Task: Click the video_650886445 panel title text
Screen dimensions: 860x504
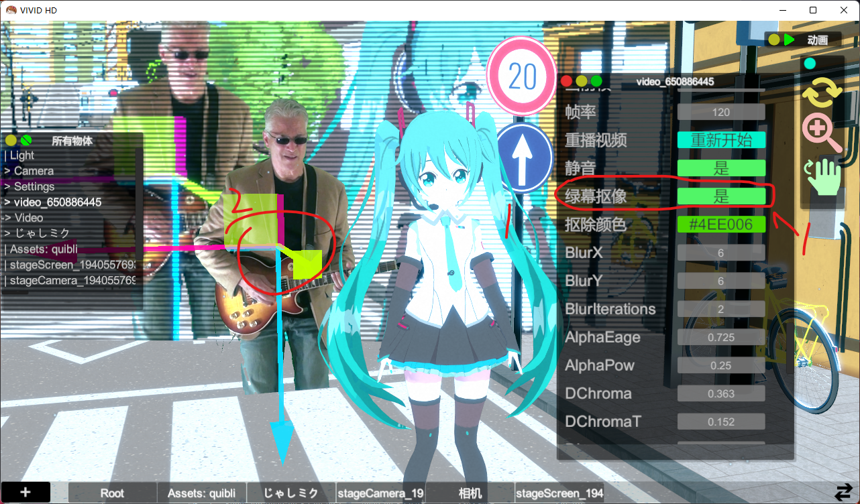Action: (x=675, y=81)
